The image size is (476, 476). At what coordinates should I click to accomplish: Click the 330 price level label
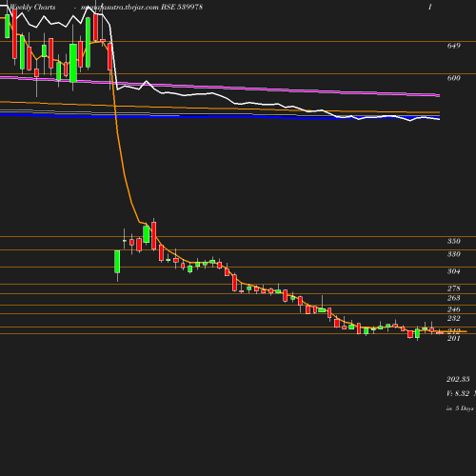[454, 254]
